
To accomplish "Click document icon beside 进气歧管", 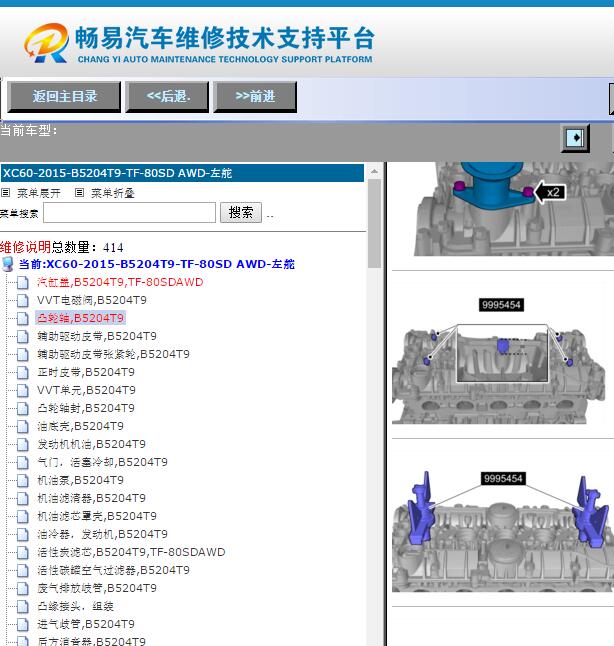I will click(23, 624).
